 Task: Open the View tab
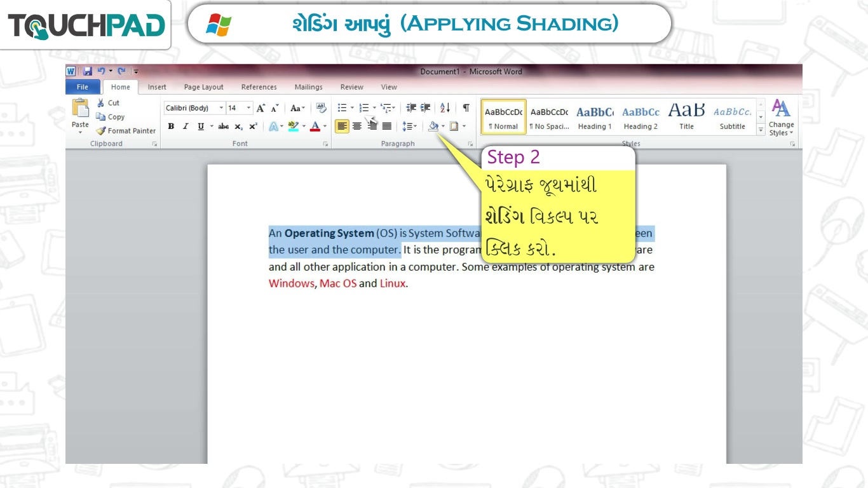tap(389, 87)
